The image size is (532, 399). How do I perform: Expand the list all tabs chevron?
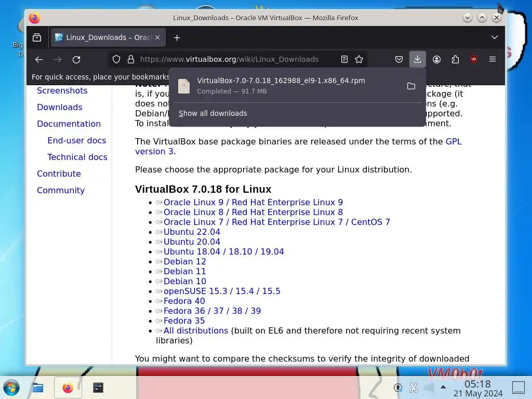coord(495,37)
